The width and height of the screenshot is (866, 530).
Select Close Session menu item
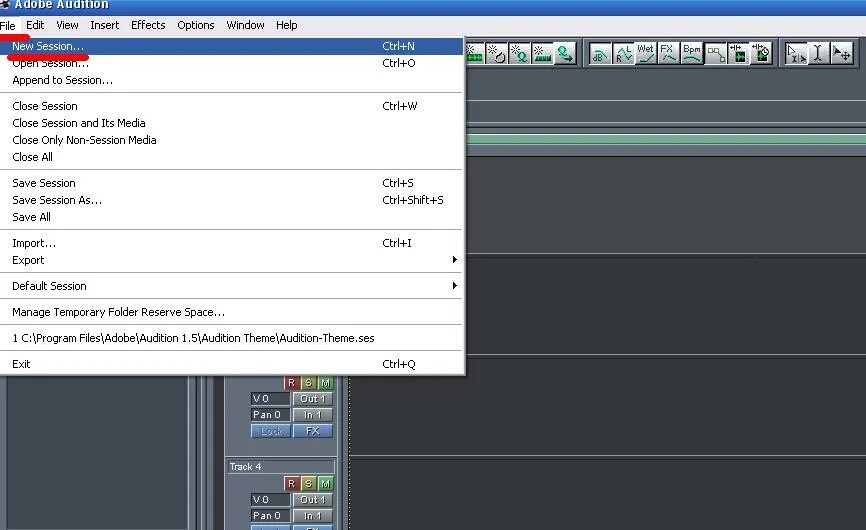[231, 106]
